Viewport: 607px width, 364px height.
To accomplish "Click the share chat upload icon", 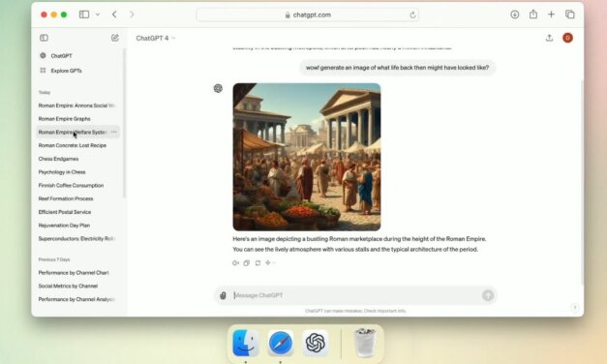I will [x=549, y=38].
